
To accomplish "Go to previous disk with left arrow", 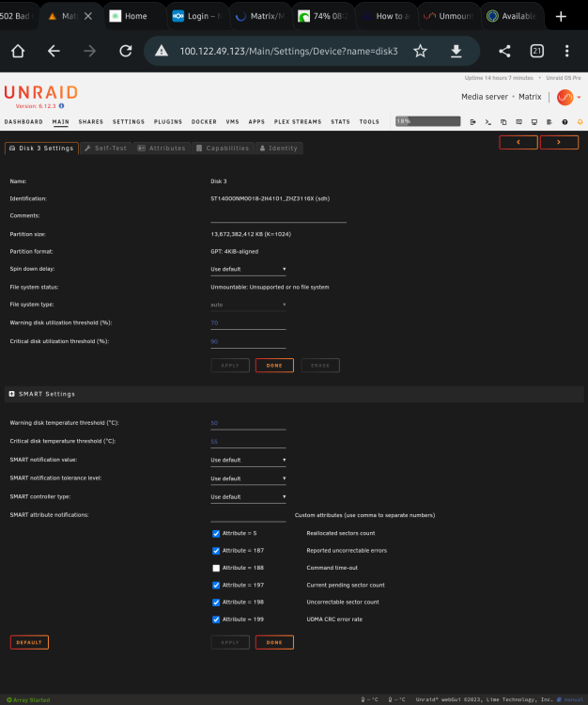I will [518, 142].
